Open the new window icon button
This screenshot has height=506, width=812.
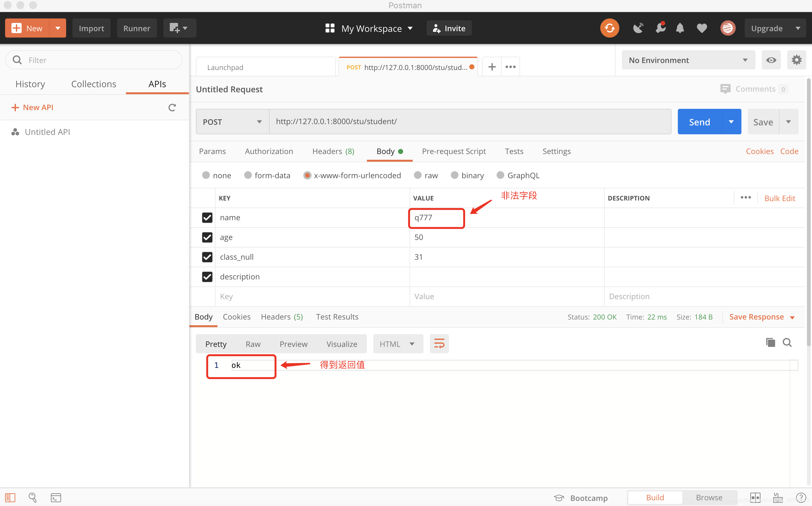tap(180, 28)
